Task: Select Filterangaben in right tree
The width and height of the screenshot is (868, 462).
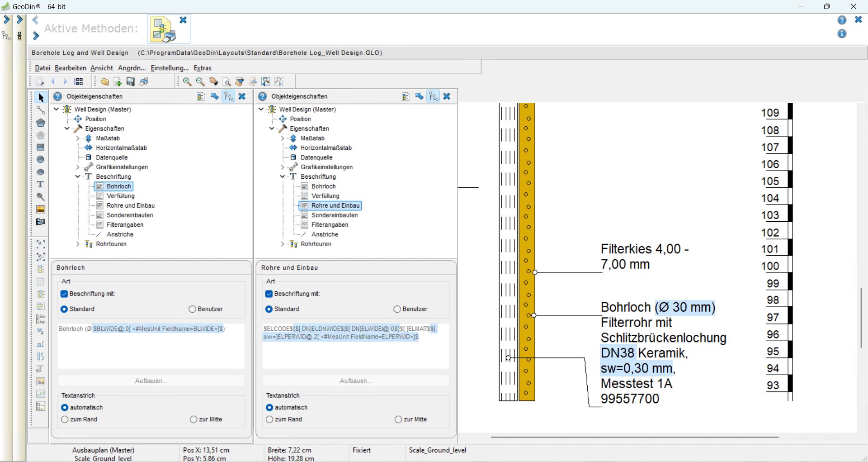Action: [x=330, y=225]
